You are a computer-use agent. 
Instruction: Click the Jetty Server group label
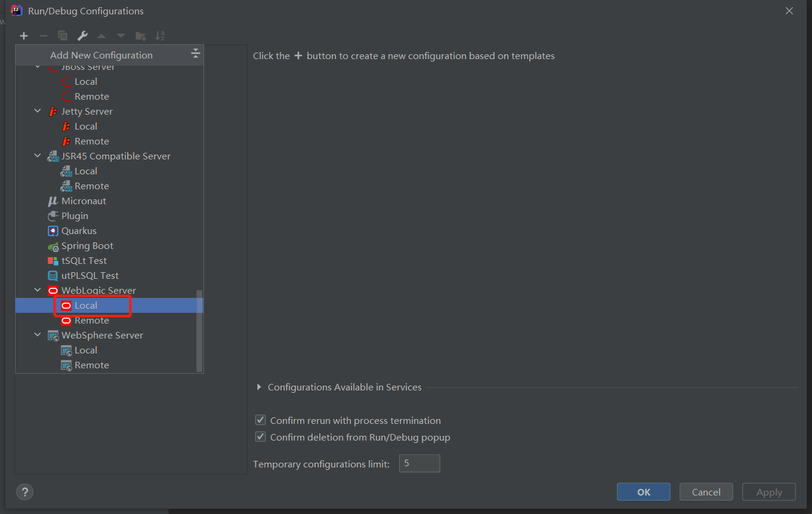point(87,111)
